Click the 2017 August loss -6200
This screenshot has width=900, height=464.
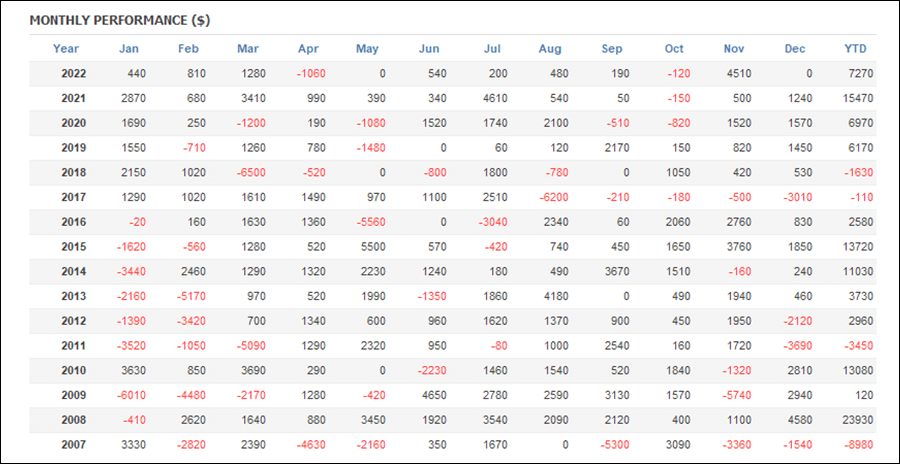pos(554,198)
